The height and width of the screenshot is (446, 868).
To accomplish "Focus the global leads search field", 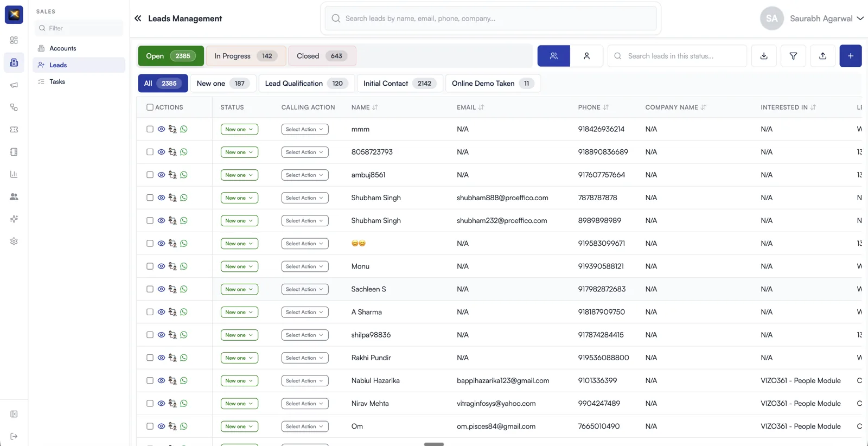I will (491, 18).
